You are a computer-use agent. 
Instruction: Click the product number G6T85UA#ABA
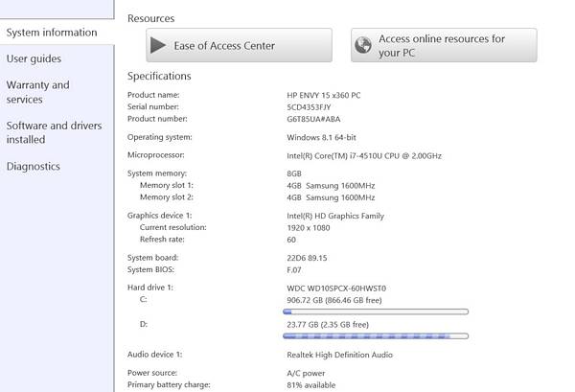pyautogui.click(x=314, y=119)
